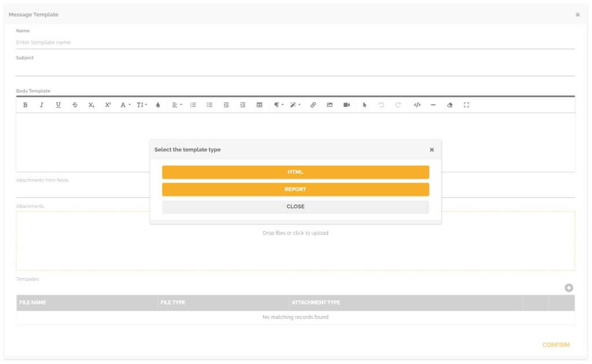The width and height of the screenshot is (592, 364).
Task: Open the text alignment dropdown
Action: click(176, 105)
